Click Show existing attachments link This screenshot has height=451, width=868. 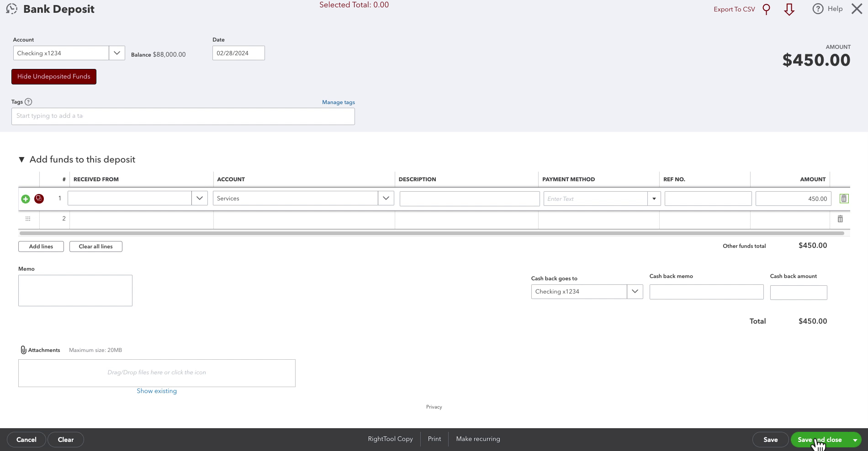(x=157, y=391)
